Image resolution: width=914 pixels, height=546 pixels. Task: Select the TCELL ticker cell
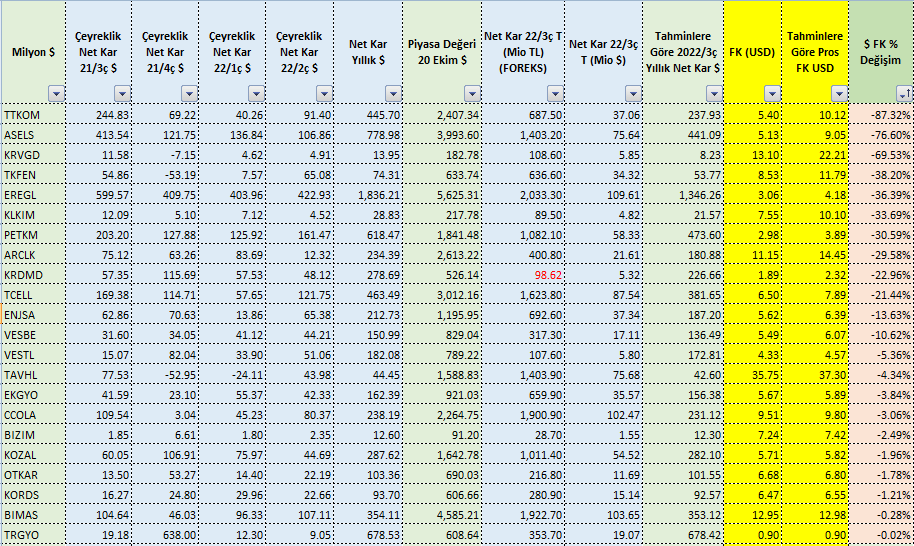click(x=33, y=295)
